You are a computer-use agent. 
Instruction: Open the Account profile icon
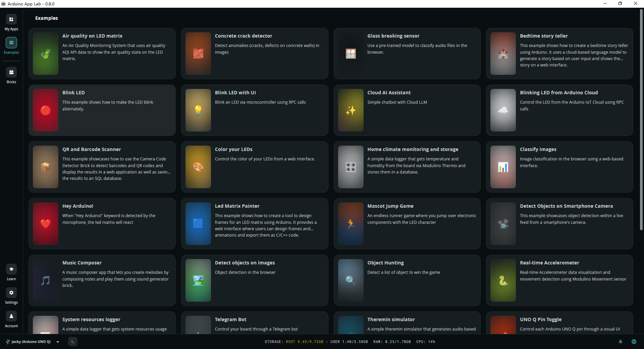11,316
